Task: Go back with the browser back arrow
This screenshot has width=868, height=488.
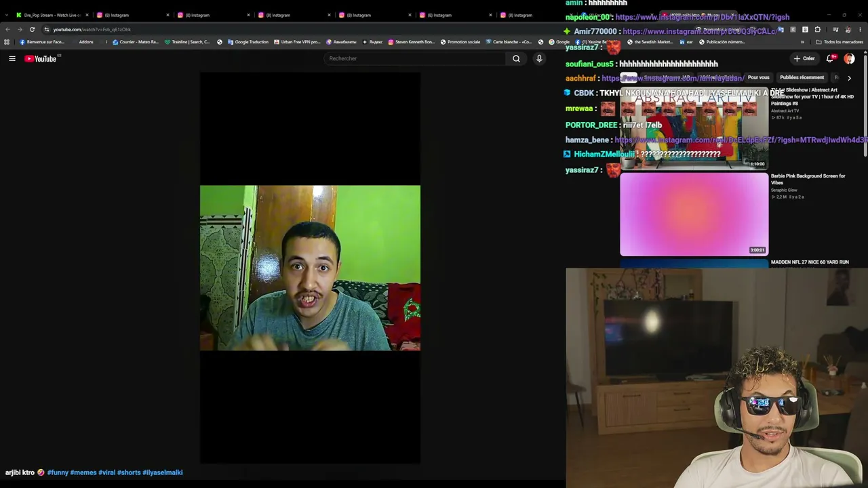Action: pyautogui.click(x=7, y=30)
